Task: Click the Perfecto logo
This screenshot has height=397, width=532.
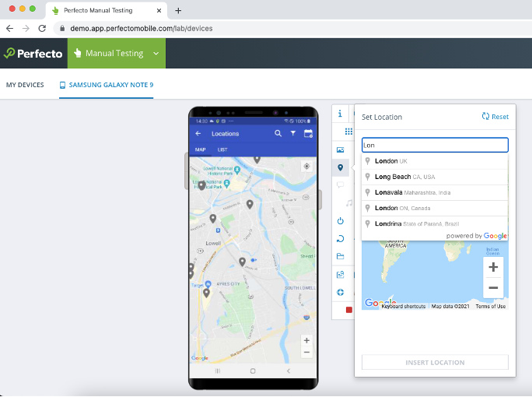Action: pyautogui.click(x=33, y=53)
